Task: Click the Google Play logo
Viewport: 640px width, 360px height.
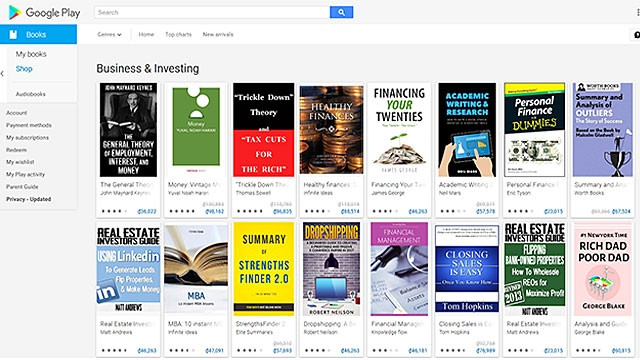Action: tap(44, 13)
